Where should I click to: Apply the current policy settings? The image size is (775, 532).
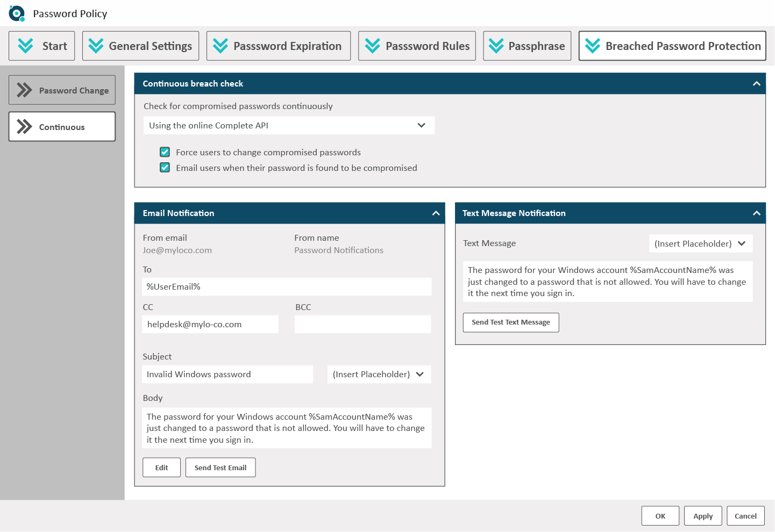[702, 515]
